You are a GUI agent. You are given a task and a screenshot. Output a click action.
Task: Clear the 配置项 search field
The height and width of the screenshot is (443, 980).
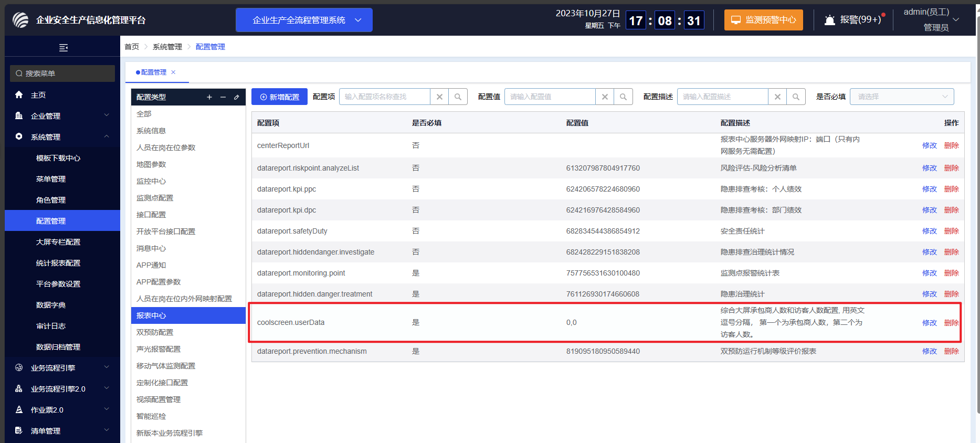[x=439, y=97]
